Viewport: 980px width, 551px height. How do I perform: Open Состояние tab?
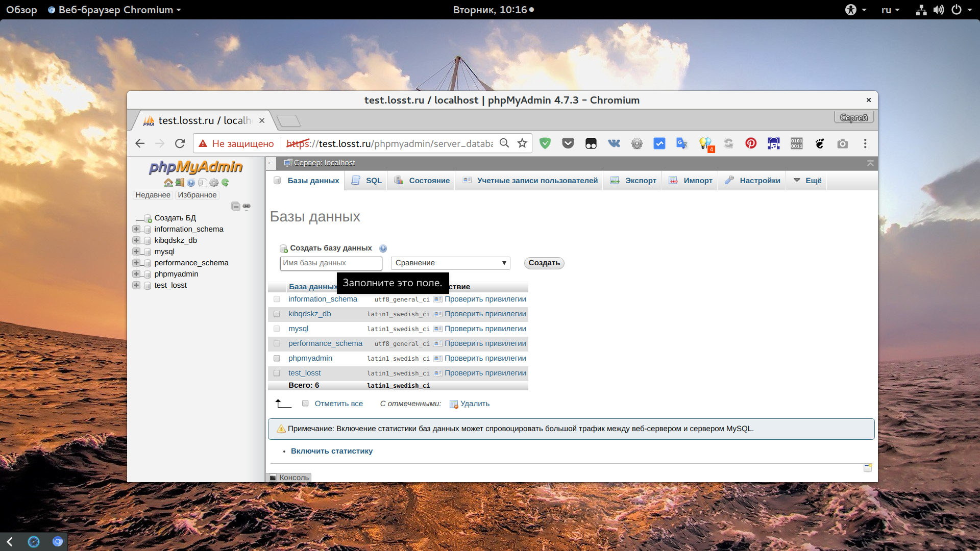pos(422,181)
